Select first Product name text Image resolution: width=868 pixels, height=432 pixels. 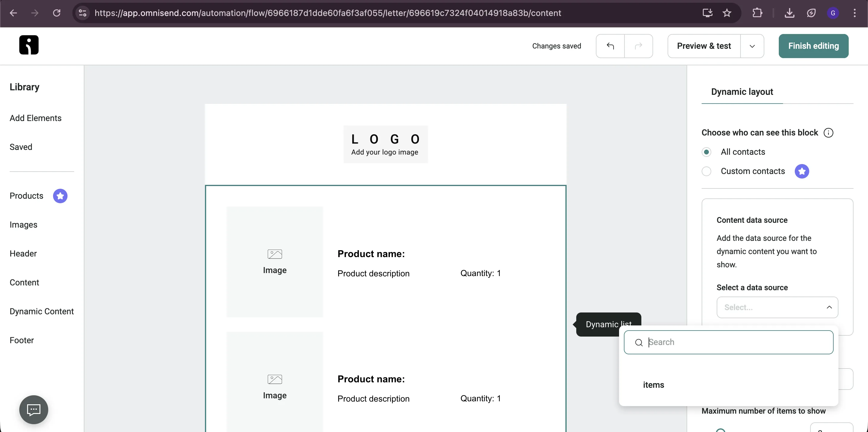[x=371, y=254]
